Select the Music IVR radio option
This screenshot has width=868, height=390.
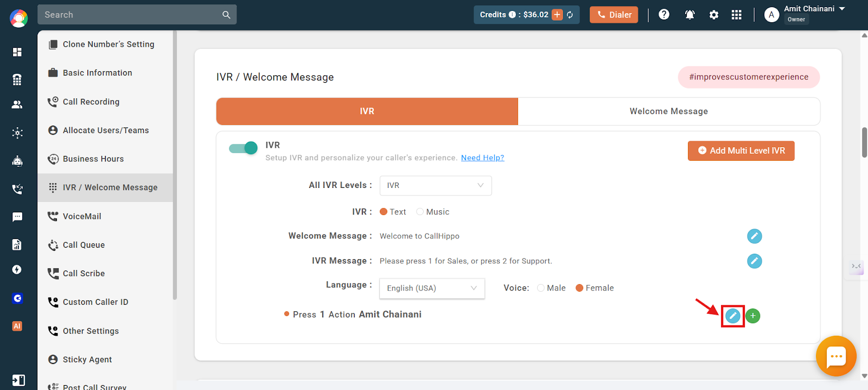[420, 212]
